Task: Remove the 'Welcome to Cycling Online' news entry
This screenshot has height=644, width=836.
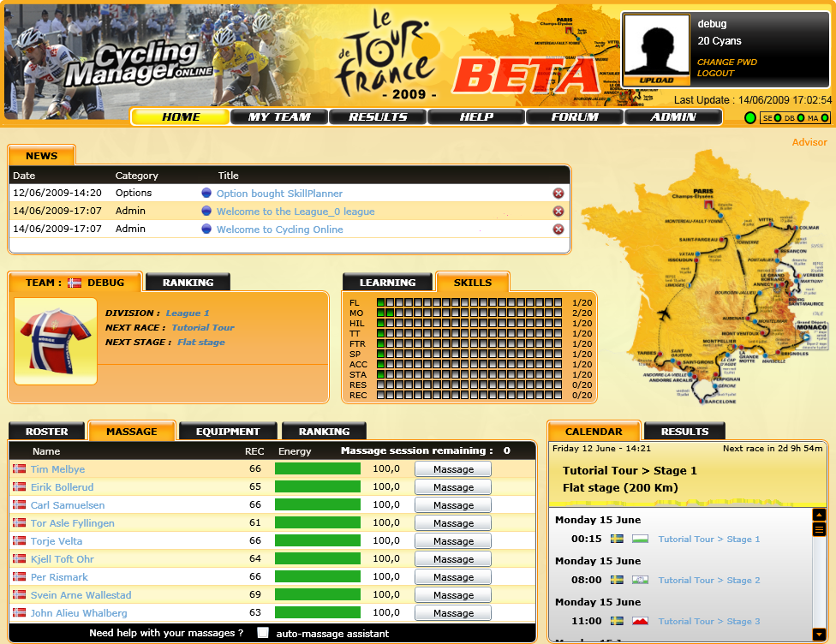Action: point(558,230)
